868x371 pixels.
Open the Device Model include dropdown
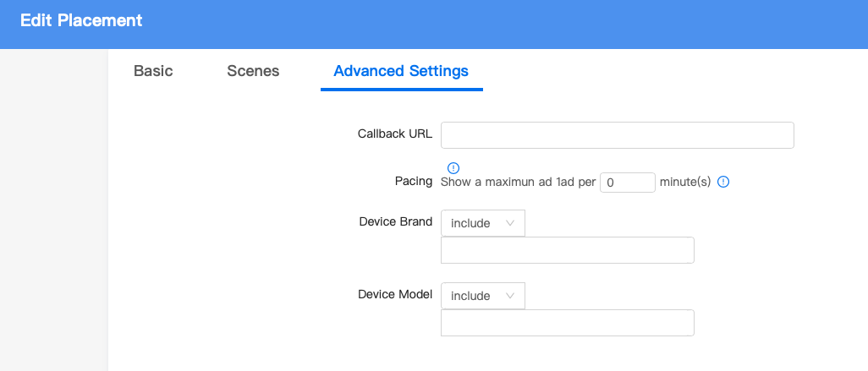coord(483,296)
